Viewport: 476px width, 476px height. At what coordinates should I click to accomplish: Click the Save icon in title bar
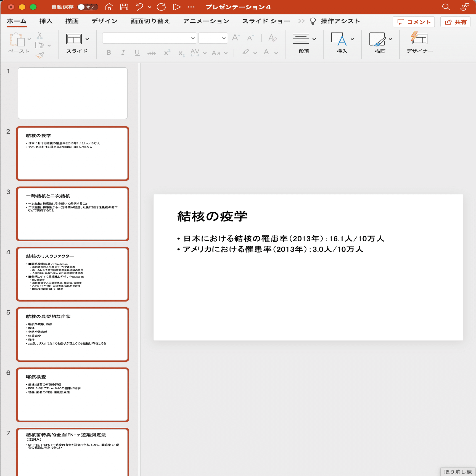pos(124,7)
